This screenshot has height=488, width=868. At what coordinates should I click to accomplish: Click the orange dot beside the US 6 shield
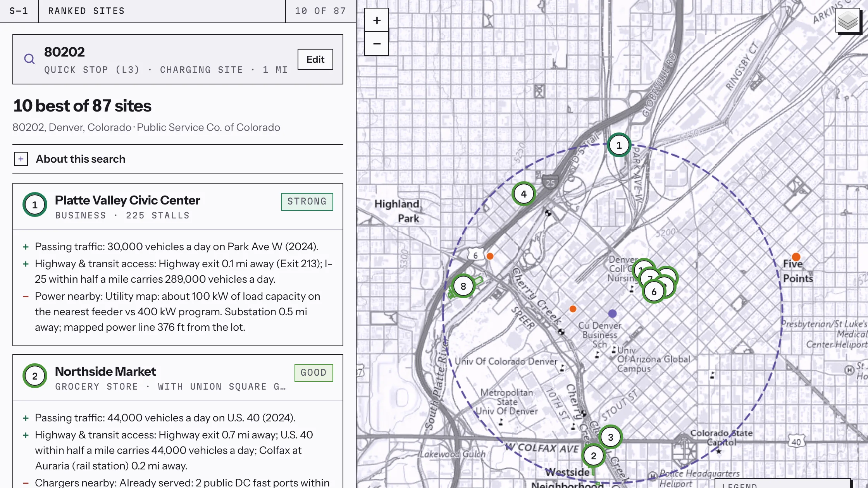(x=490, y=256)
